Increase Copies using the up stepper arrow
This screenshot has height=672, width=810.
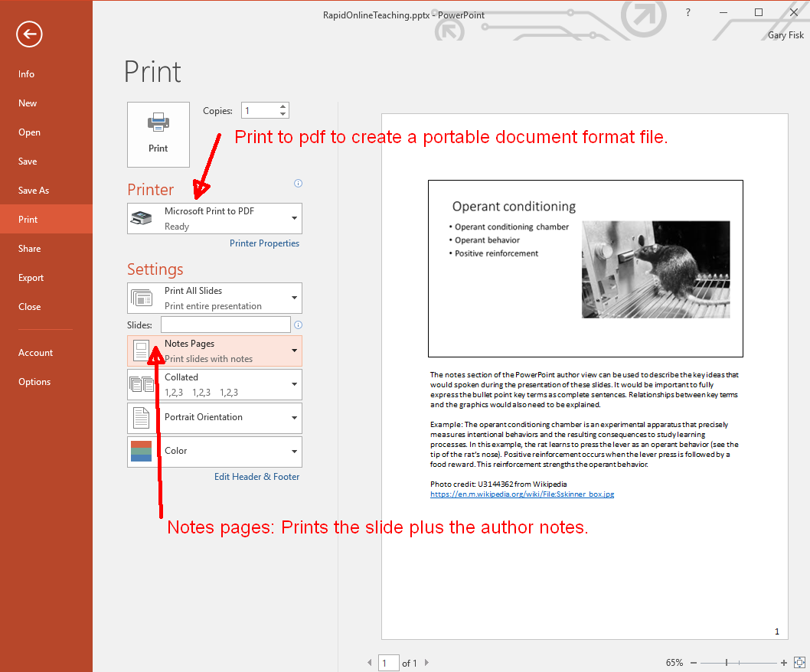282,106
